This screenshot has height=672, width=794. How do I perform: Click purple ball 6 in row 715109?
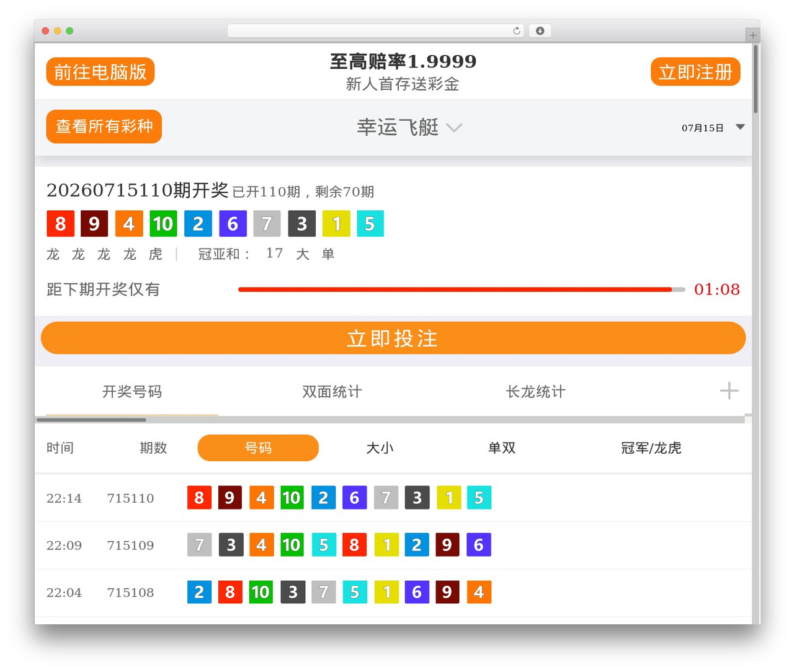coord(478,545)
